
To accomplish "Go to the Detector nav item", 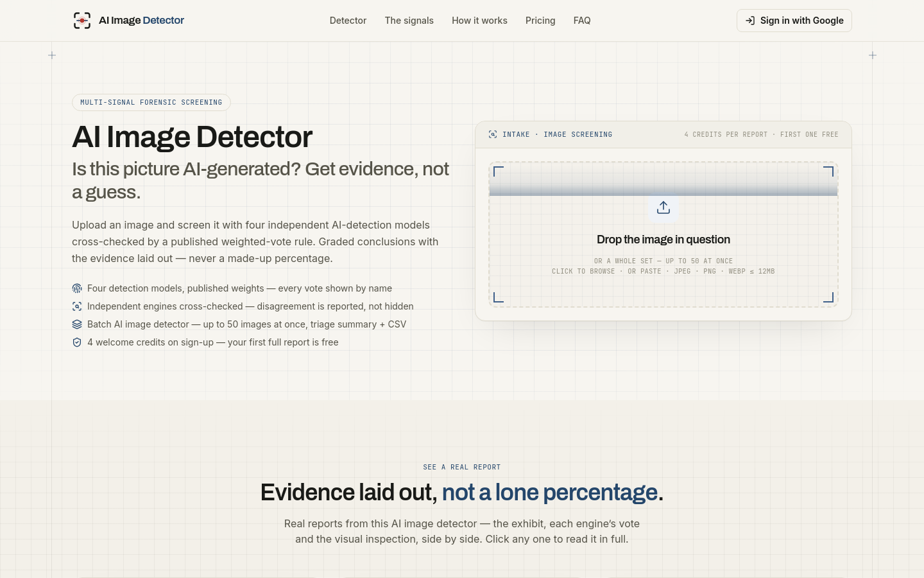I will click(348, 21).
